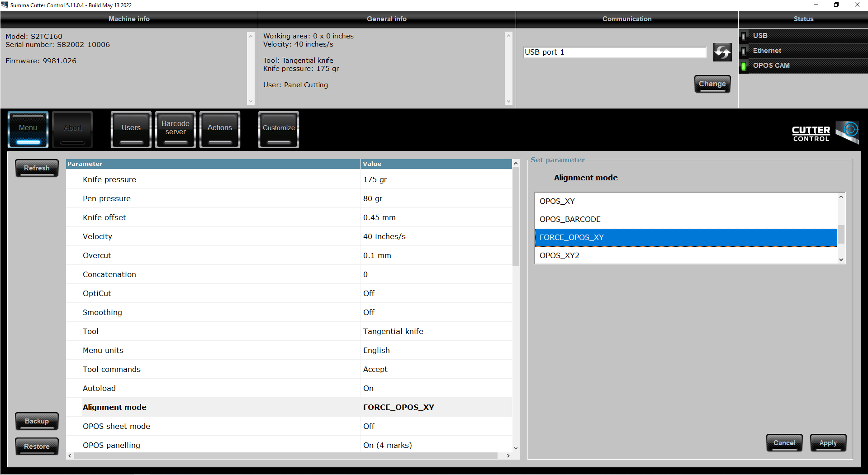Toggle the USB status indicator
868x475 pixels.
point(744,36)
